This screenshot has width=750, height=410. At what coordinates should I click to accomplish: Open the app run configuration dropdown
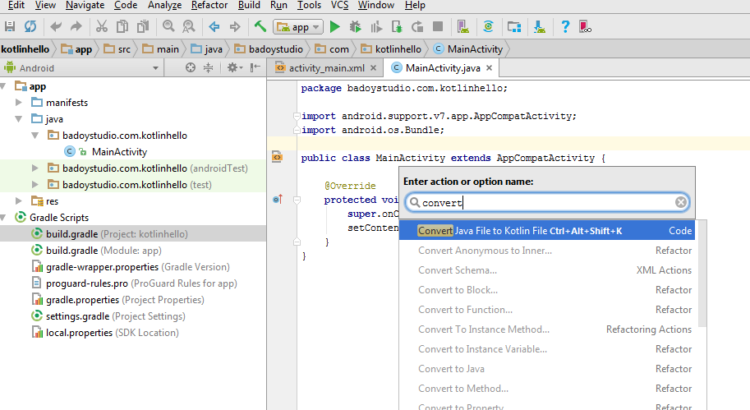coord(296,25)
